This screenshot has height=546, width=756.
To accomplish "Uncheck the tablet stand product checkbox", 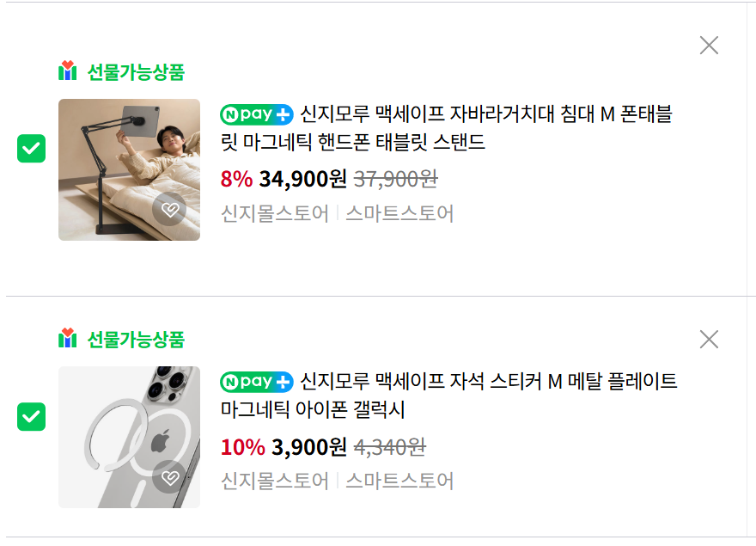I will (x=32, y=149).
